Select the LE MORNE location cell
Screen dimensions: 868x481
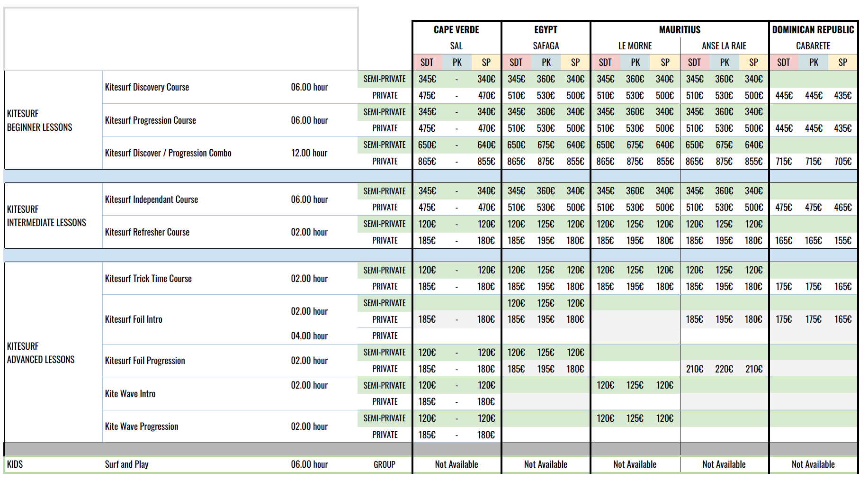click(x=635, y=46)
